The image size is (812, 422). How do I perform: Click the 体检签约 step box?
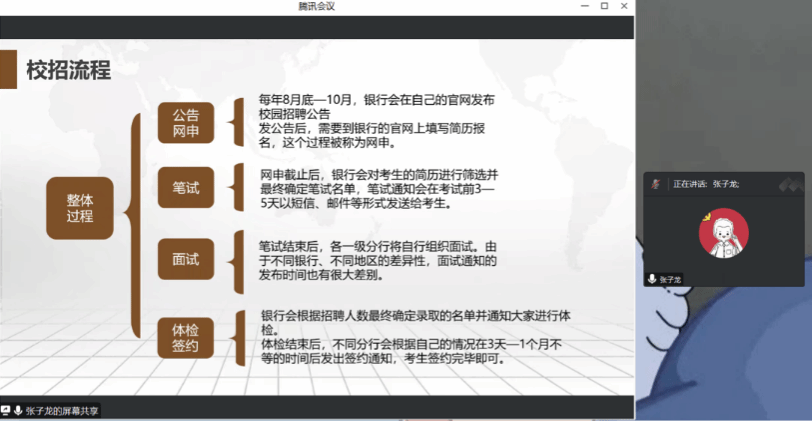point(186,336)
